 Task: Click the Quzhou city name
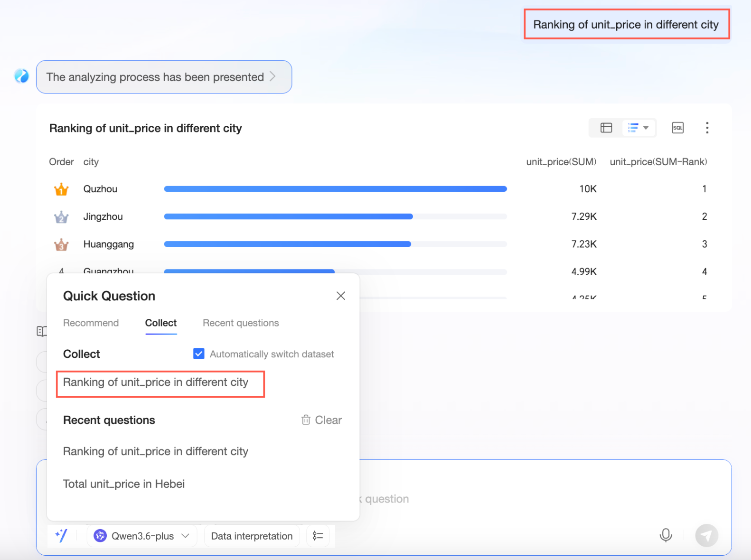coord(100,189)
